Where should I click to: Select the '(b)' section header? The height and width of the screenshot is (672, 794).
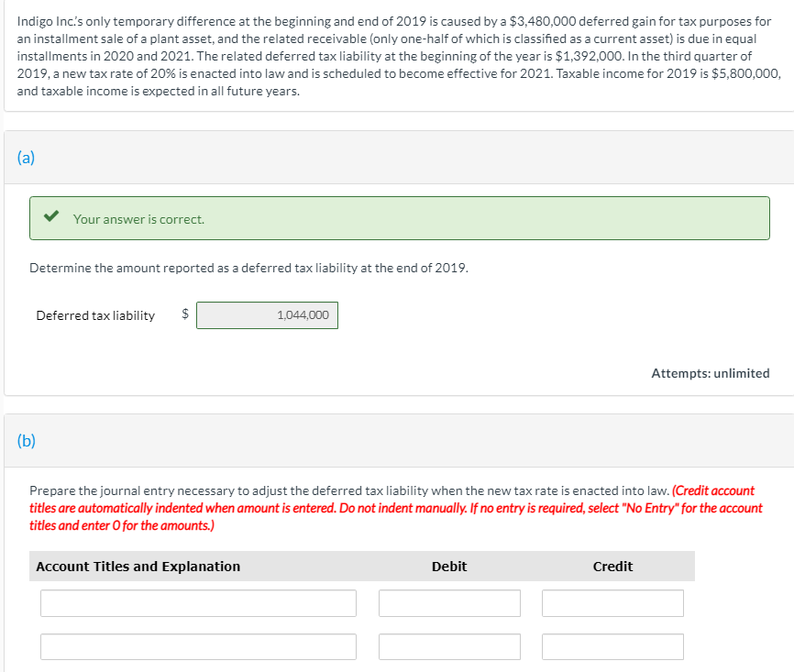27,441
